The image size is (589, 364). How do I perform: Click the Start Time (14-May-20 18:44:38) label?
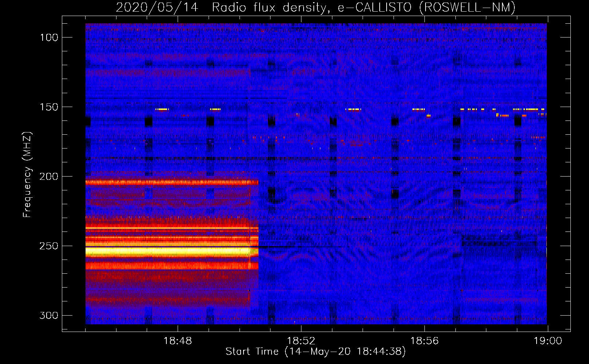pos(316,352)
